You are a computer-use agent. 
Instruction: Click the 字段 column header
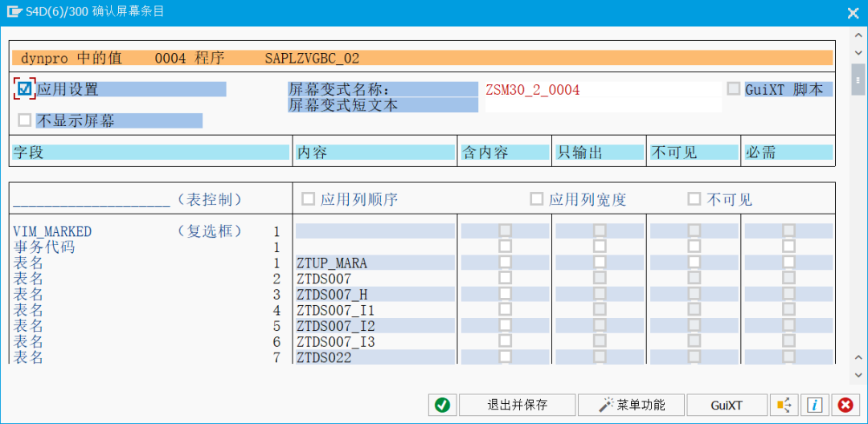(x=150, y=152)
